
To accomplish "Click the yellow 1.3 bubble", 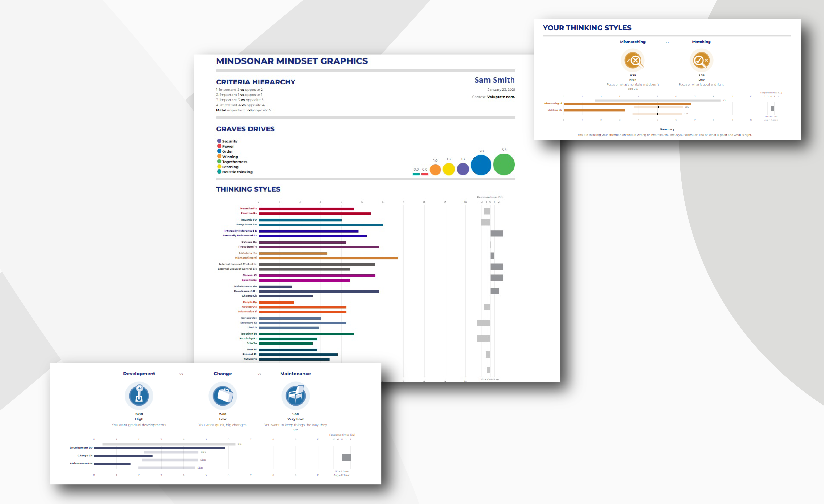I will pos(449,169).
